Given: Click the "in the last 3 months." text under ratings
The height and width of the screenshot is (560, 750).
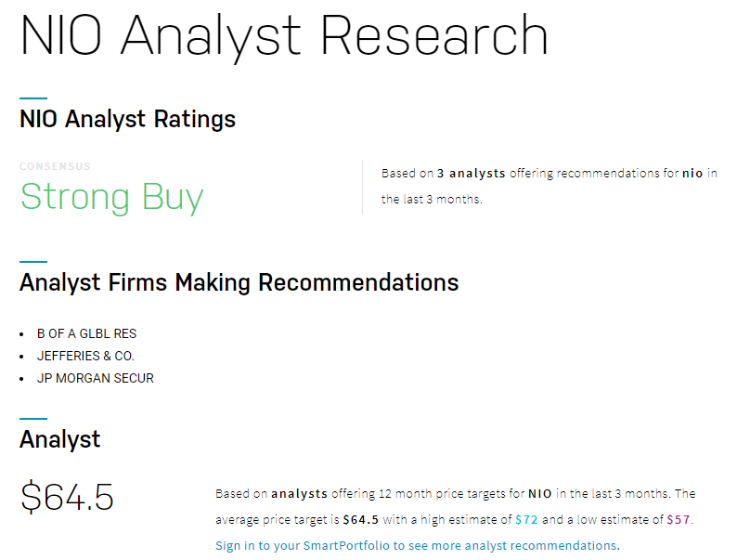Looking at the screenshot, I should click(x=432, y=199).
